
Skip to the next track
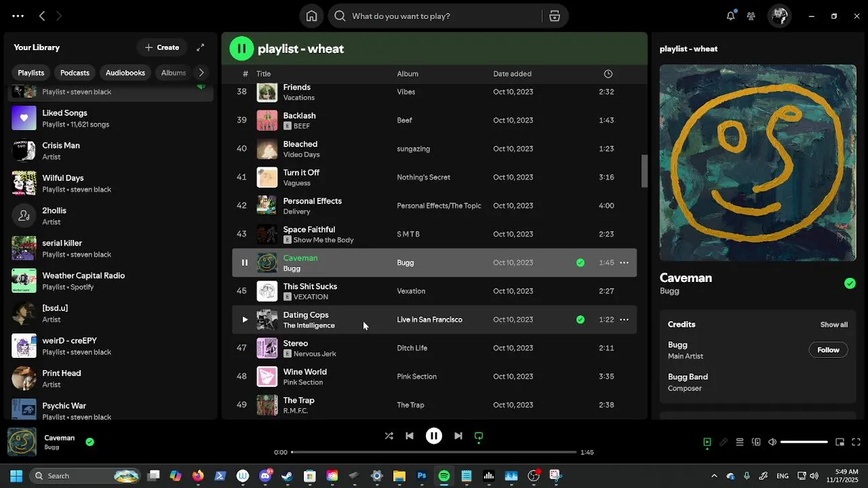pyautogui.click(x=458, y=436)
